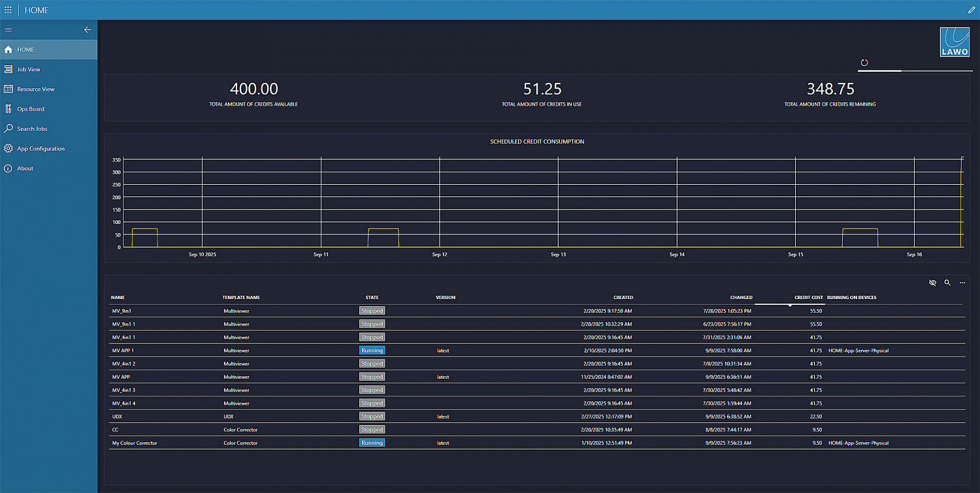
Task: Toggle hidden columns eye icon
Action: [x=932, y=283]
